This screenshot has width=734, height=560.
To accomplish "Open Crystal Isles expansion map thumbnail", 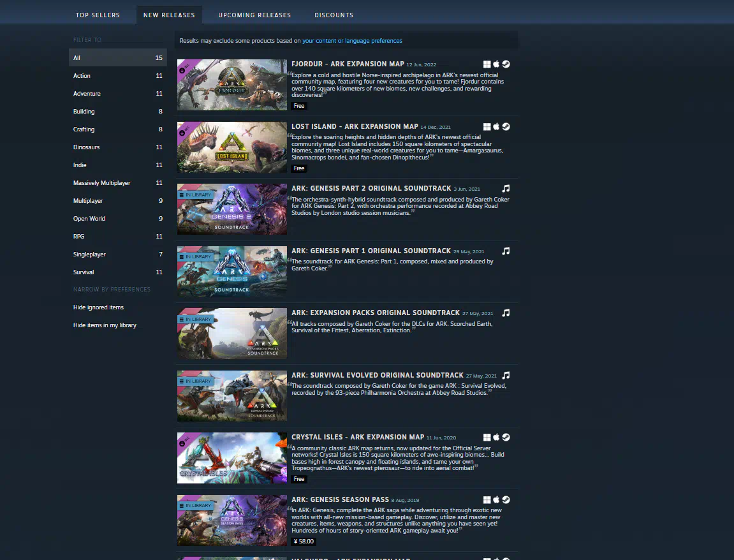I will [231, 458].
